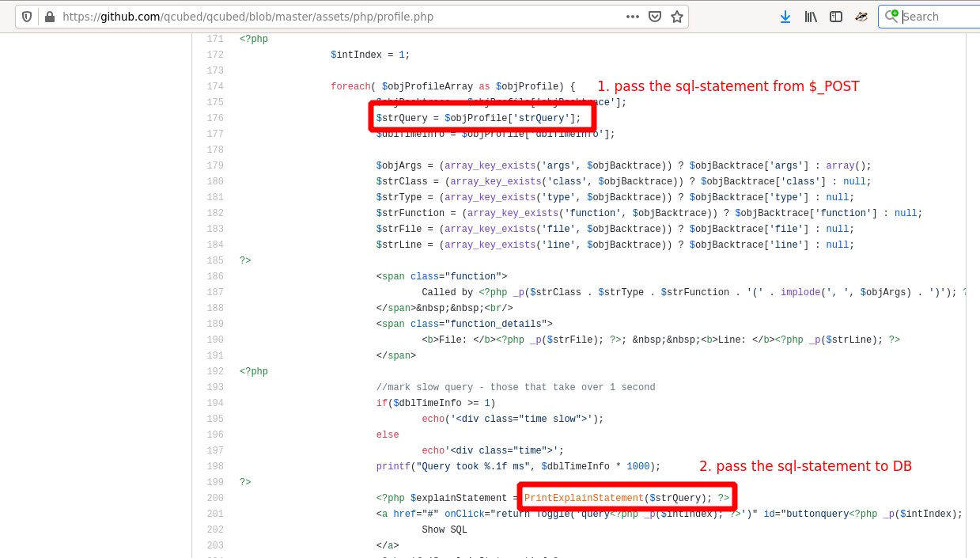Screen dimensions: 980x558
Task: Select line number 203
Action: point(214,545)
